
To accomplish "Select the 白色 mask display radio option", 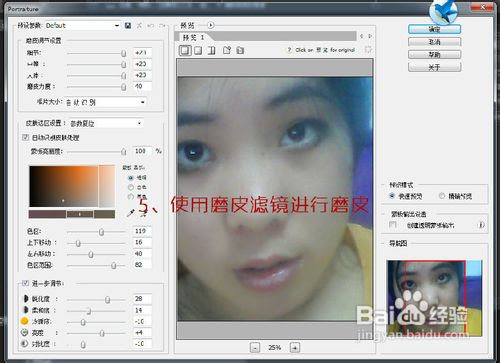I will point(131,187).
